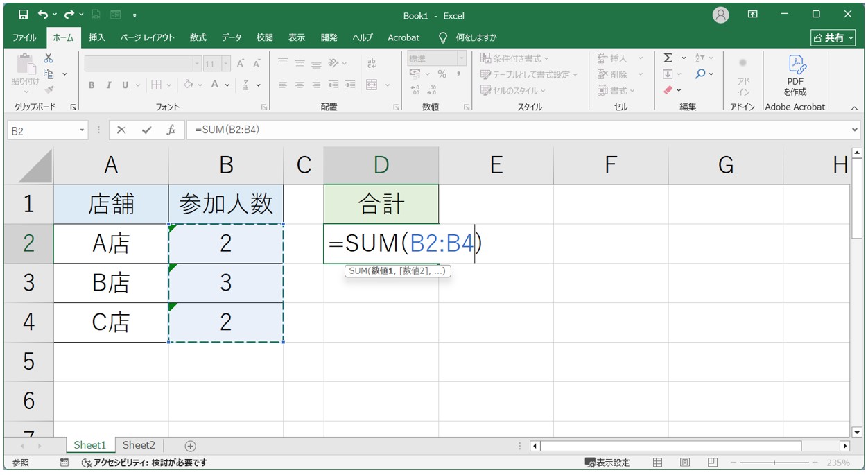Click the AutoSum sigma icon
Viewport: 868px width, 475px height.
coord(668,58)
